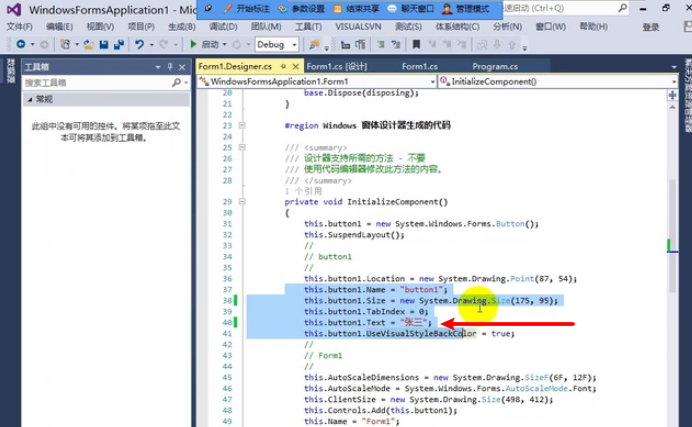Click the Navigate Backward arrow icon
The image size is (692, 427).
point(20,44)
